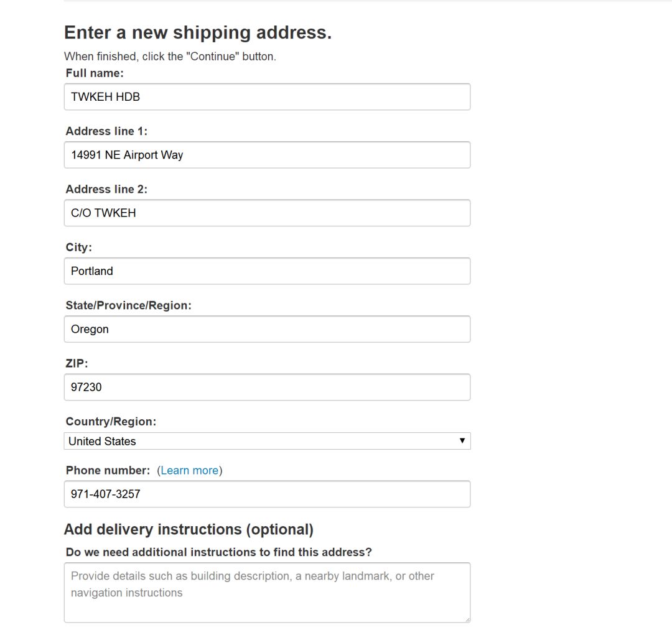Click the additional instructions question label
This screenshot has width=672, height=630.
coord(218,552)
